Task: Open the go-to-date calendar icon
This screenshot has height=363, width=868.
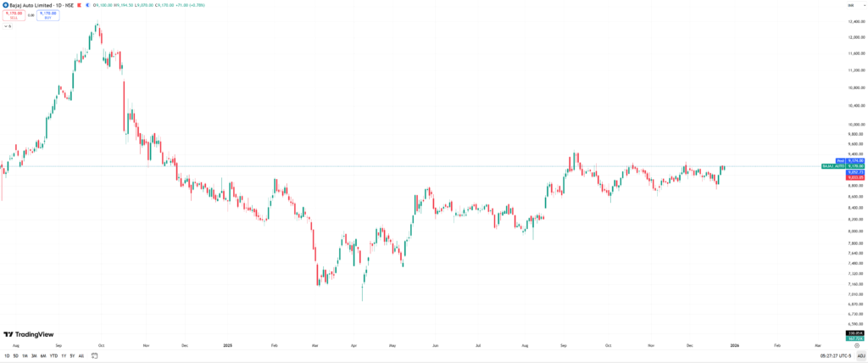Action: pos(94,355)
